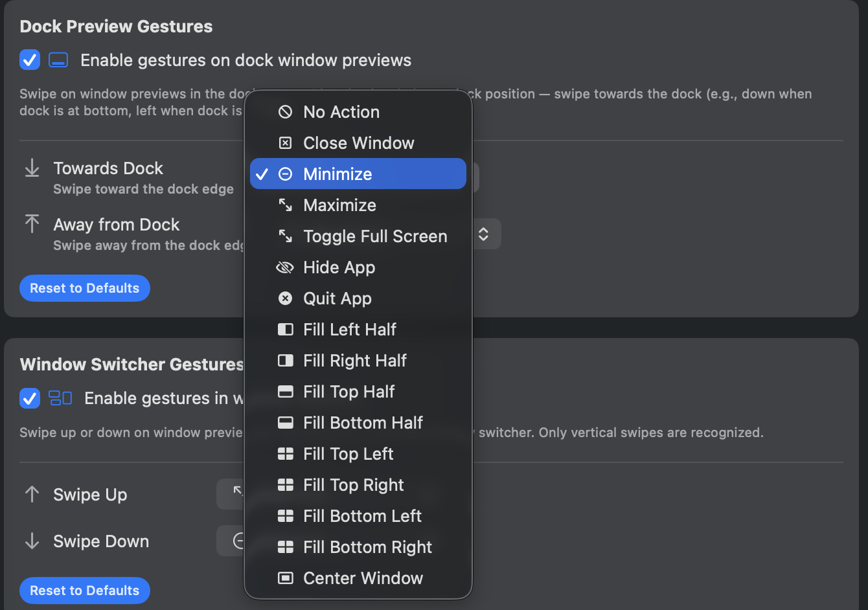Screen dimensions: 868x610
Task: Click the Fill Top Half icon
Action: pos(285,391)
